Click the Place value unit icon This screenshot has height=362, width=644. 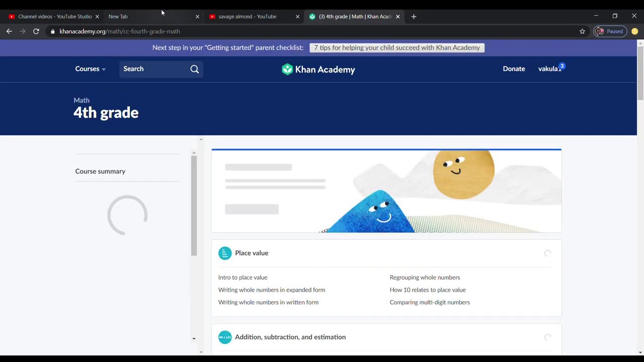coord(225,253)
